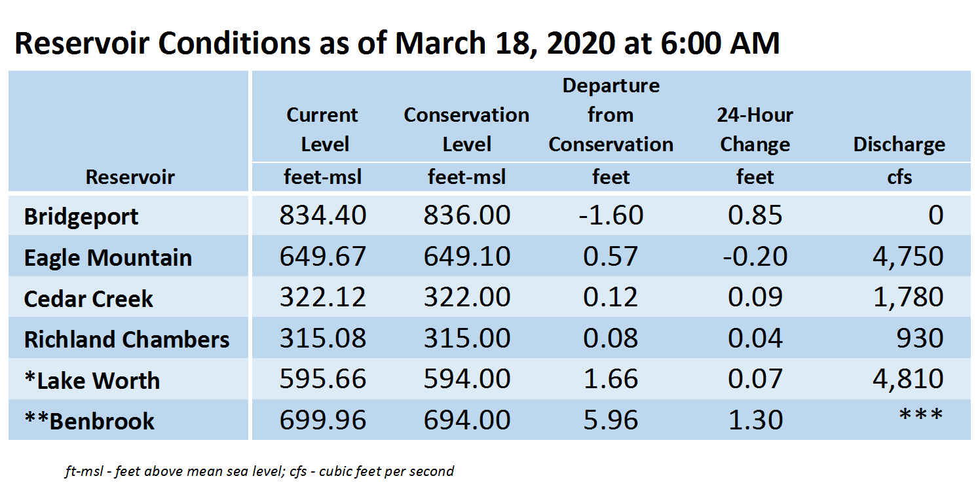Select the Reservoir Conditions title text
Image resolution: width=980 pixels, height=489 pixels.
click(x=397, y=43)
